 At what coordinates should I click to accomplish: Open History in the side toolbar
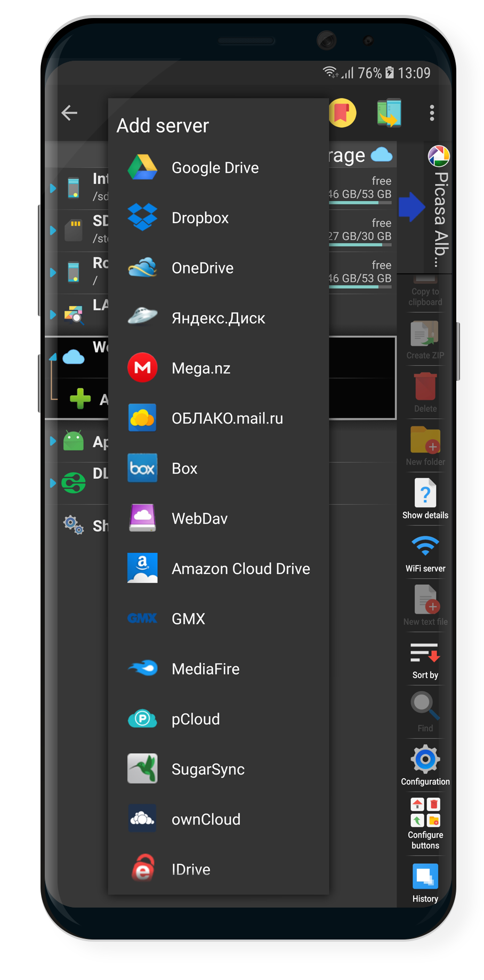[x=425, y=884]
